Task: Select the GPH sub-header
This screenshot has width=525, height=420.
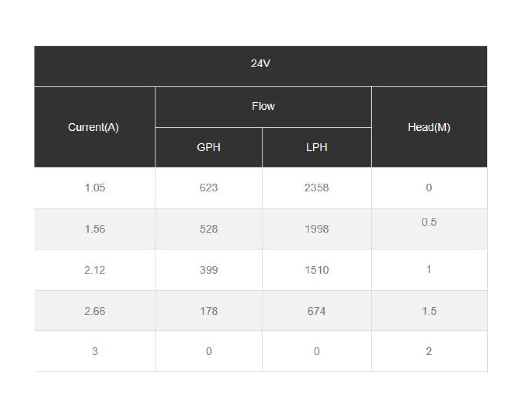Action: 209,148
